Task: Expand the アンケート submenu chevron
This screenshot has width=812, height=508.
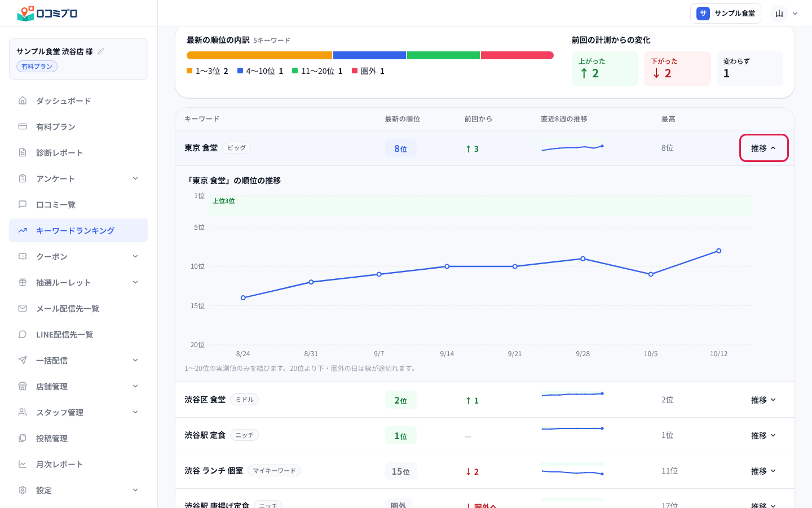Action: tap(135, 178)
